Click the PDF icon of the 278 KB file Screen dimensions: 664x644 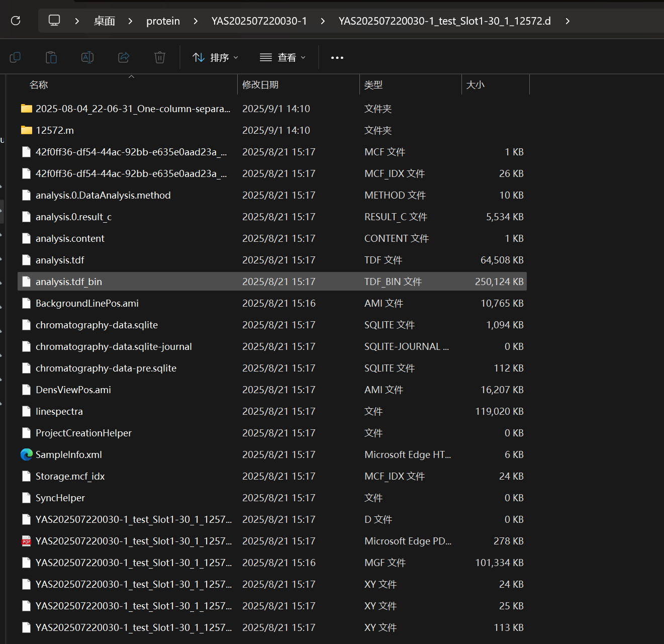tap(27, 541)
